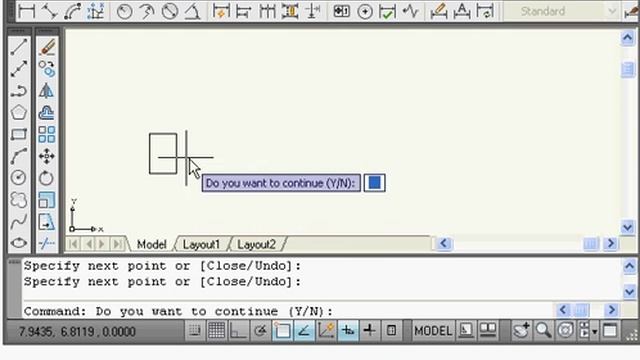Screen dimensions: 640x360
Task: Select the Radius dimension tool
Action: [124, 11]
